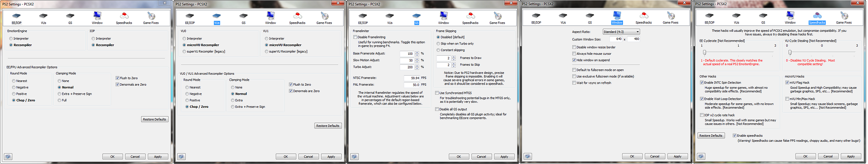Click the Window monitor icon in the Speedhacks hacks window

790,16
